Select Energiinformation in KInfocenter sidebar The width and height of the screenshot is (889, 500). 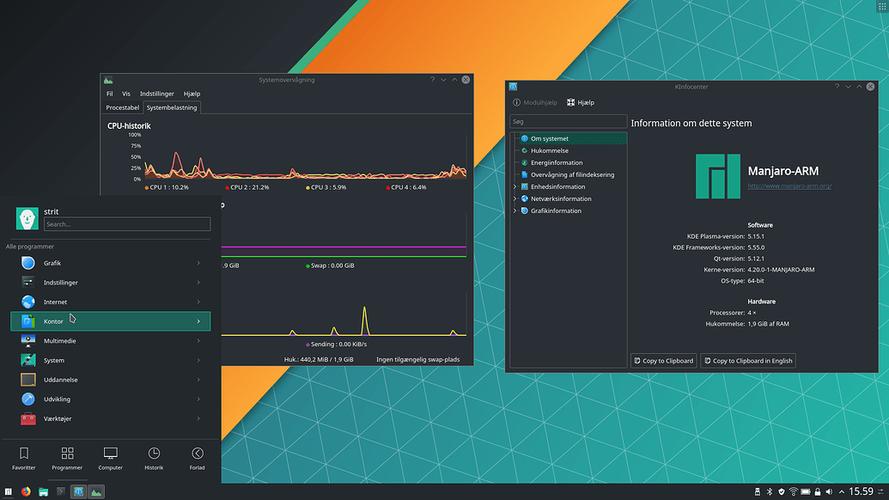pyautogui.click(x=570, y=163)
